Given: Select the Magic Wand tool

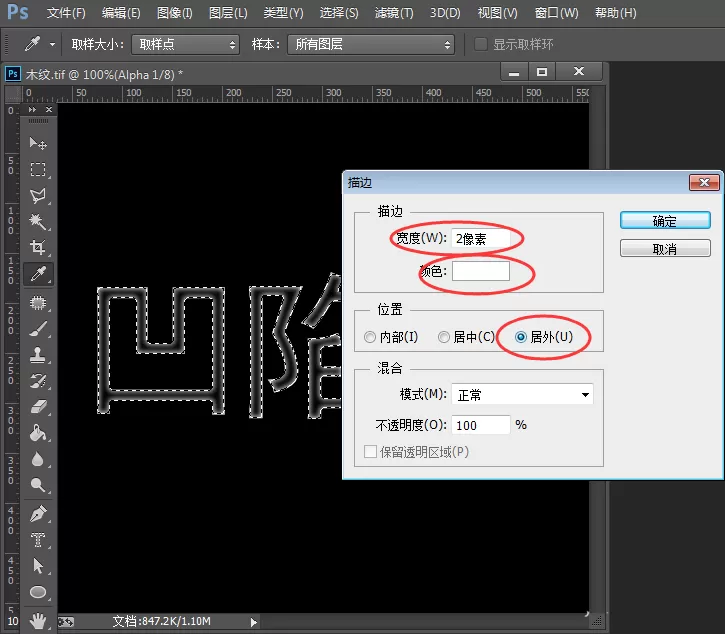Looking at the screenshot, I should [38, 222].
